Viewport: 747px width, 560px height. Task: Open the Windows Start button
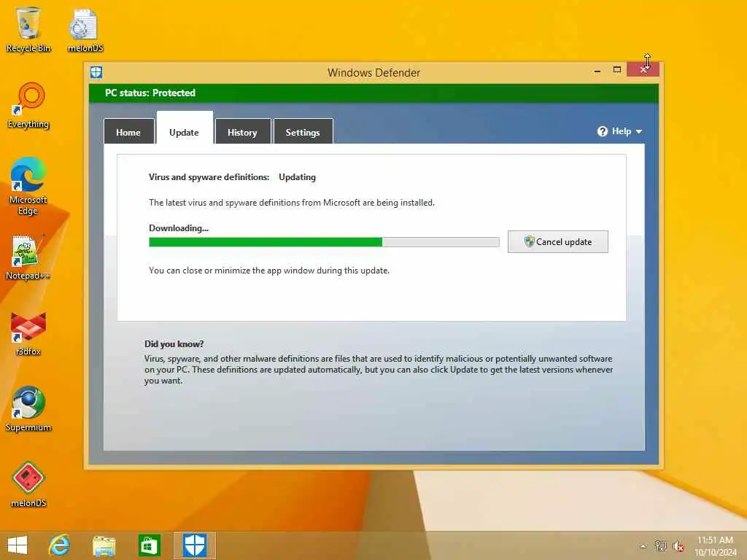18,545
